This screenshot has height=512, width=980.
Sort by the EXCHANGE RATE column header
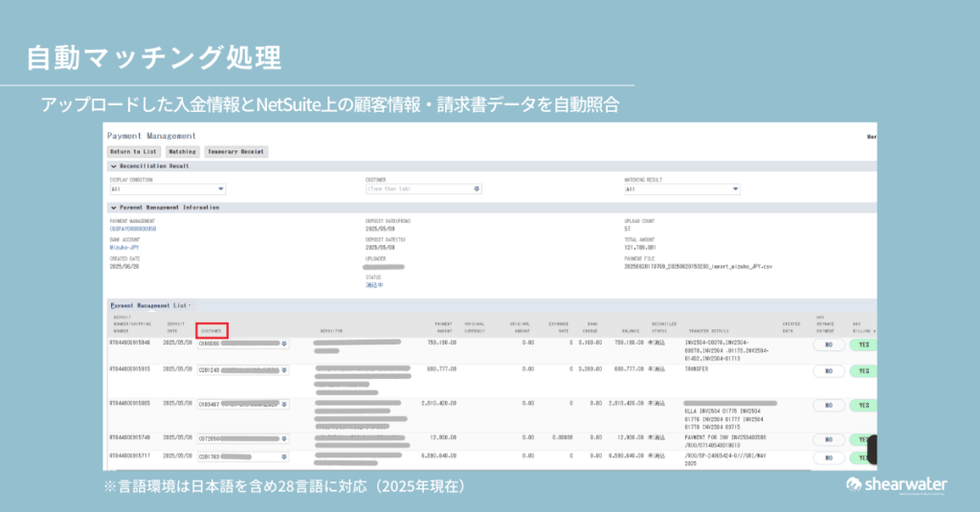tap(559, 327)
